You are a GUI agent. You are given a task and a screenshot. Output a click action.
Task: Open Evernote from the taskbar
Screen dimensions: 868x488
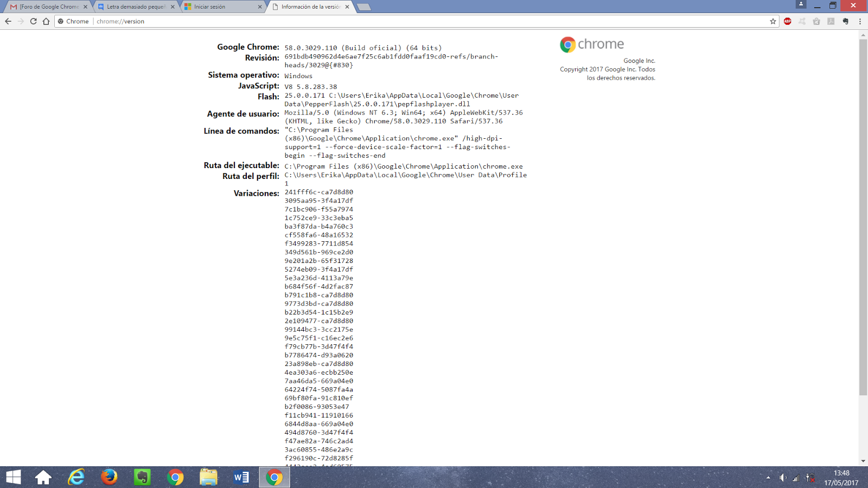click(142, 477)
